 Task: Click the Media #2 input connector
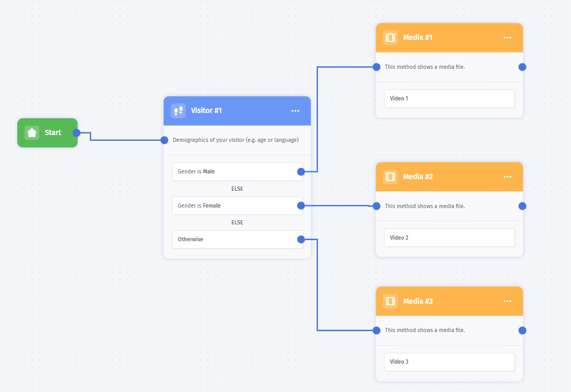(377, 206)
